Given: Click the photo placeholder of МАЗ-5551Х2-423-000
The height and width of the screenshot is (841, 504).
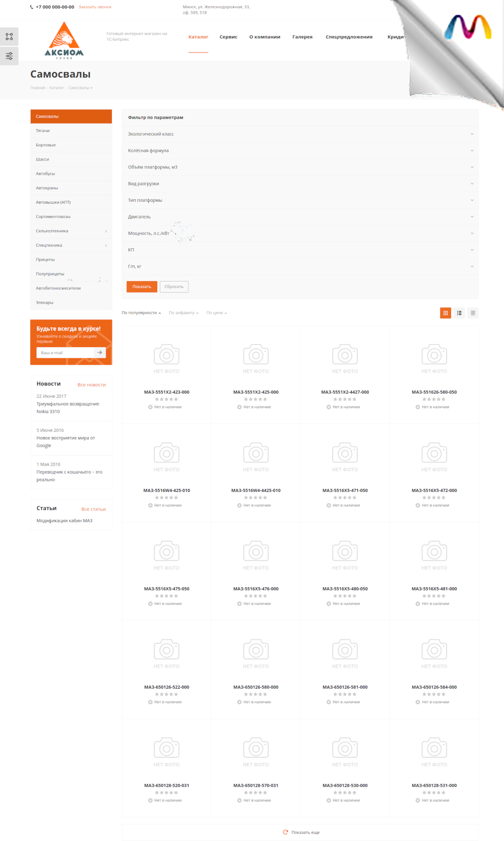Looking at the screenshot, I should [x=166, y=359].
